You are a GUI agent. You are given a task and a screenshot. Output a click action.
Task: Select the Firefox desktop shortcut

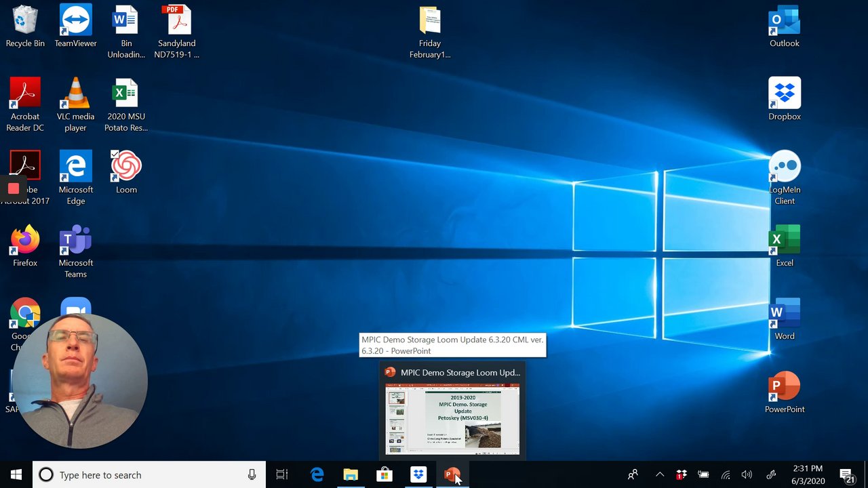[x=25, y=245]
